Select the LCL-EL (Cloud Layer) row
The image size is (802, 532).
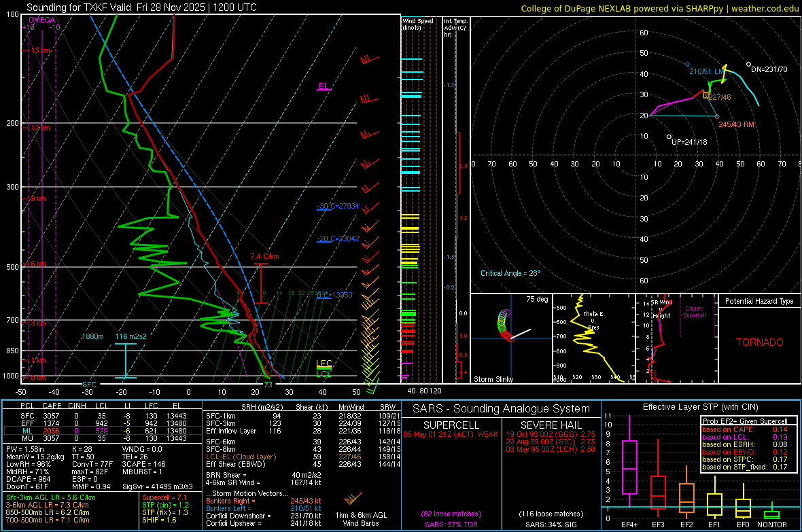click(303, 457)
